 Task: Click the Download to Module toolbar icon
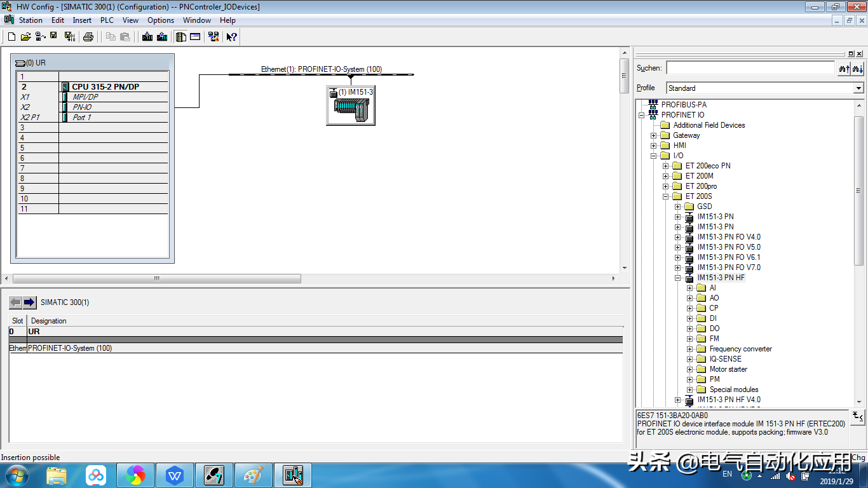(x=147, y=37)
